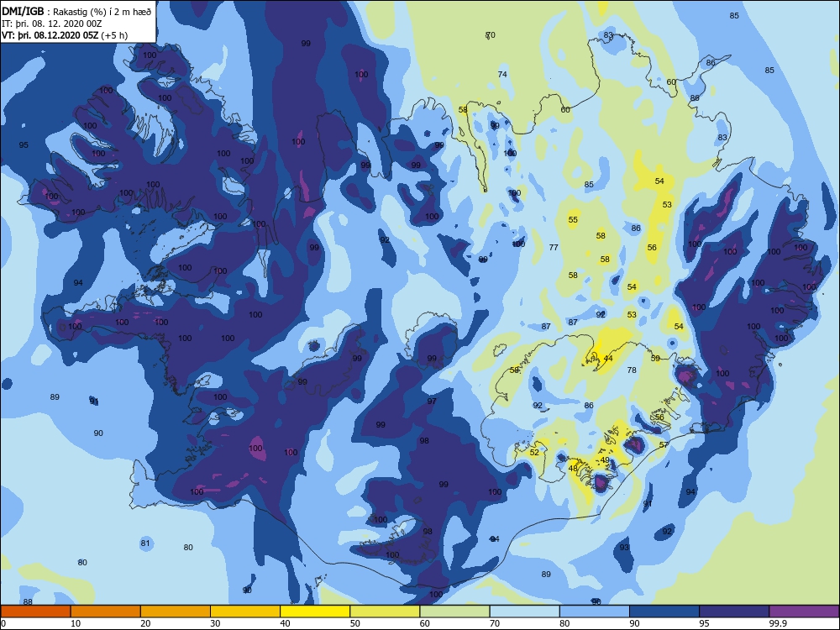Click the legend tick label '30'

[215, 623]
